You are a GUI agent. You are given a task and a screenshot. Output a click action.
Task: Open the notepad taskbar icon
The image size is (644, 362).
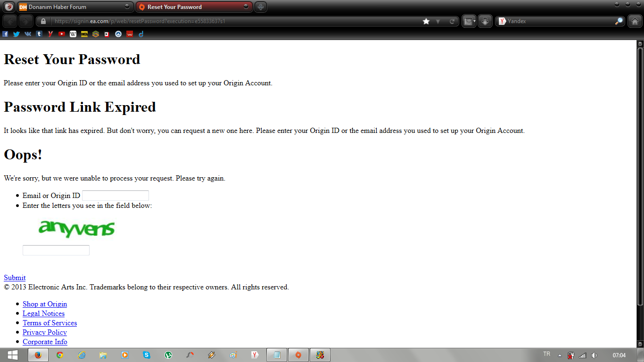pyautogui.click(x=277, y=355)
